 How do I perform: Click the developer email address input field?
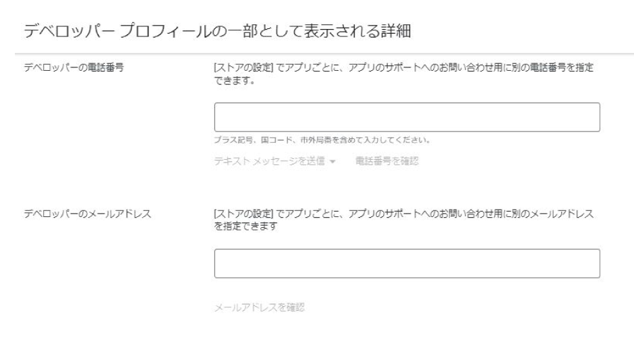click(x=407, y=264)
